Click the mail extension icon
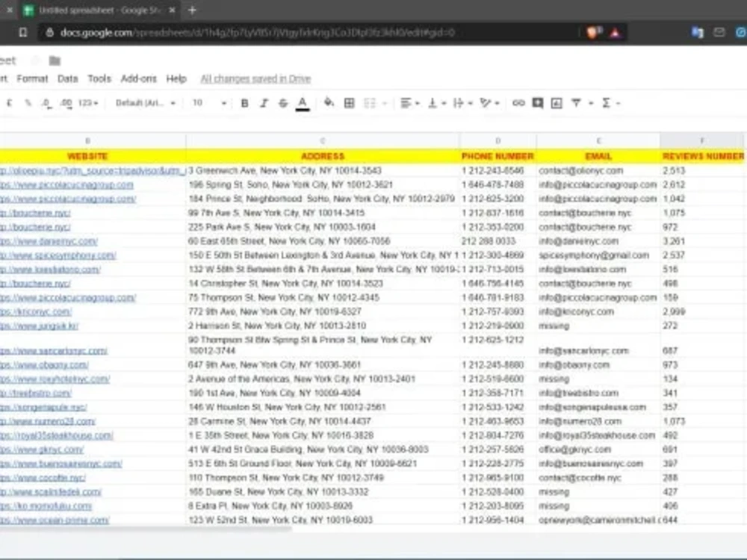The image size is (747, 560). (x=719, y=32)
